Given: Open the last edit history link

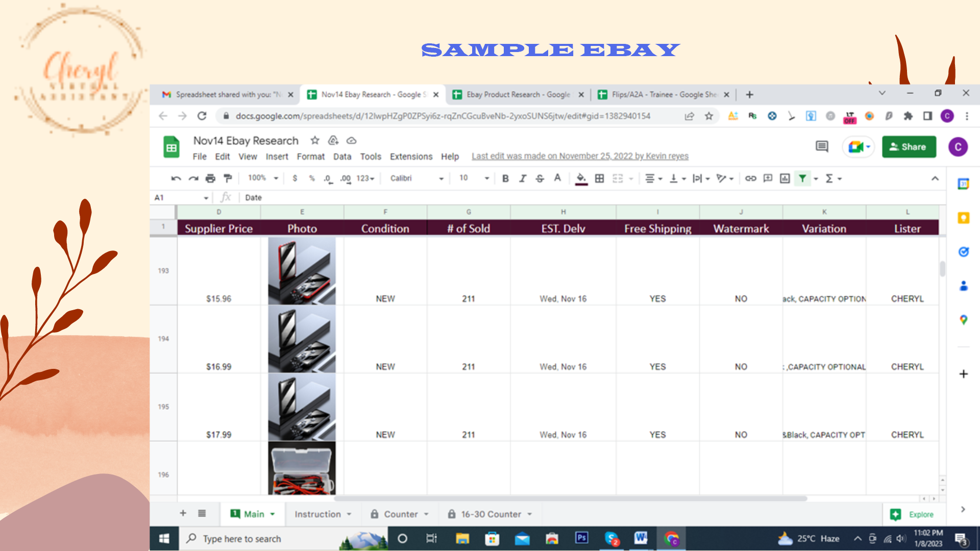Looking at the screenshot, I should [x=580, y=156].
